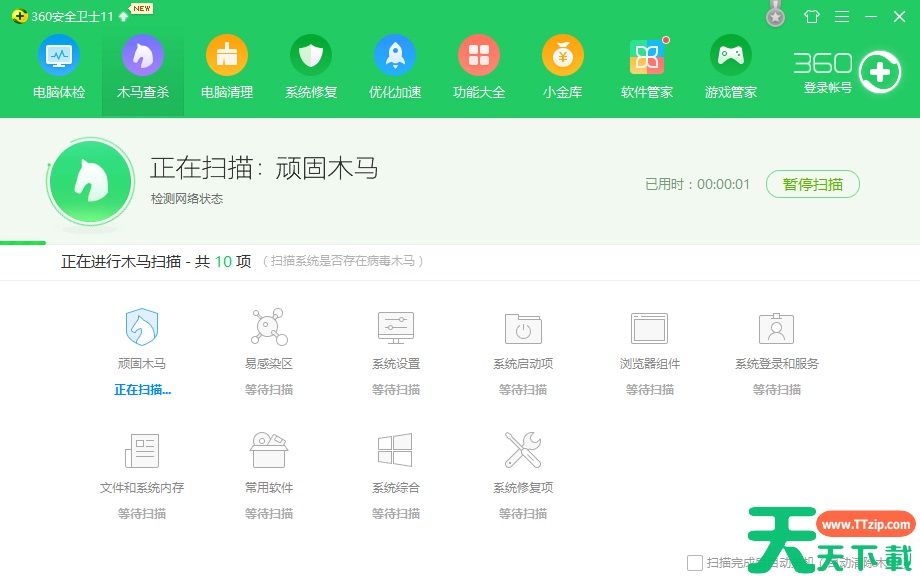The width and height of the screenshot is (920, 580).
Task: Select 电脑清理 cleanup broom icon
Action: [227, 56]
